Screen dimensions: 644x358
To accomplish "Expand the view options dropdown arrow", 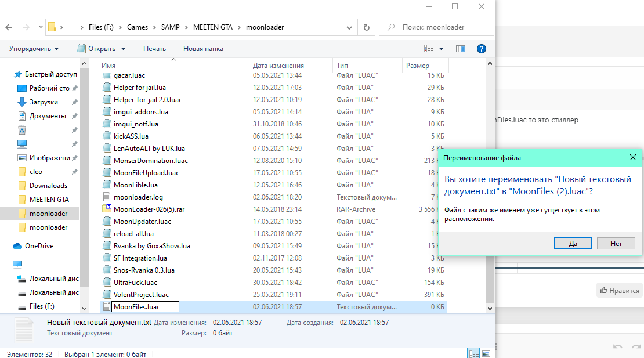I will [441, 49].
